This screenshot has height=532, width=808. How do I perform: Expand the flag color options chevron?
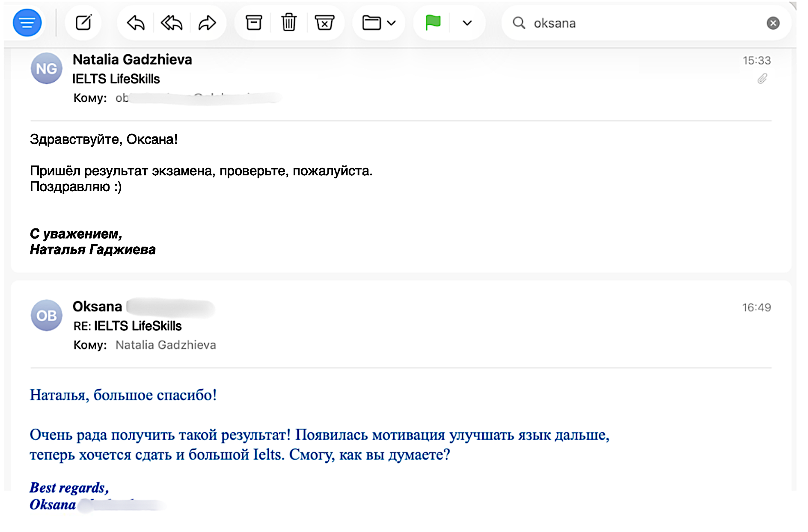coord(467,23)
